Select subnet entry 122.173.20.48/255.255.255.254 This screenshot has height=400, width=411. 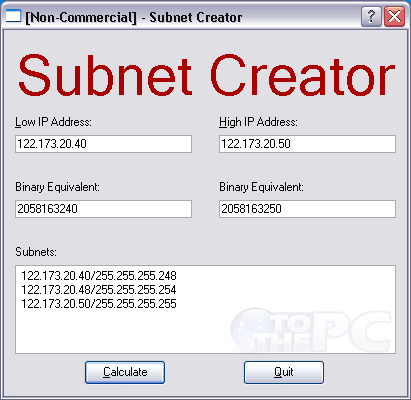pyautogui.click(x=99, y=290)
